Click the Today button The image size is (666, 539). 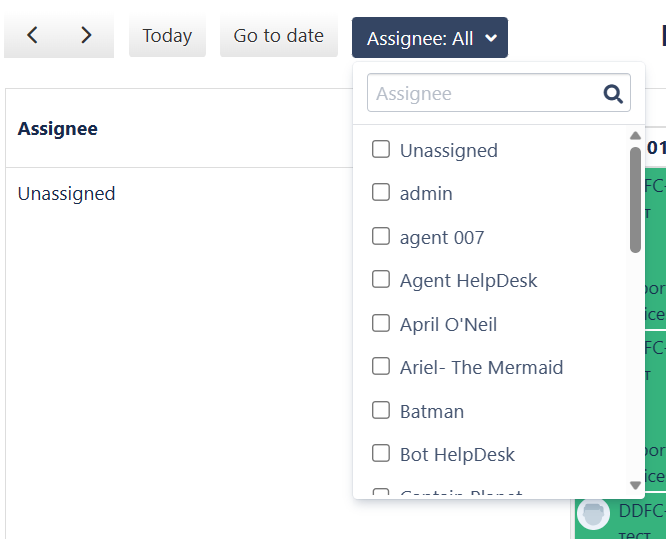coord(167,36)
